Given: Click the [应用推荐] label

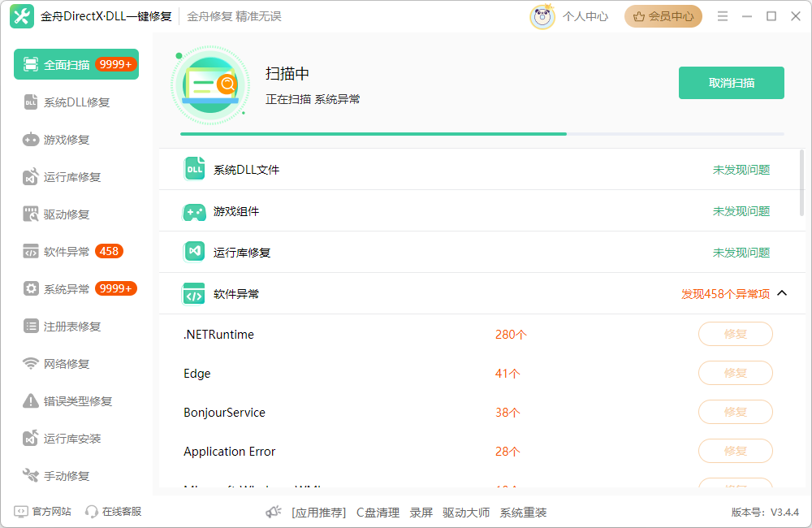Looking at the screenshot, I should pyautogui.click(x=318, y=513).
